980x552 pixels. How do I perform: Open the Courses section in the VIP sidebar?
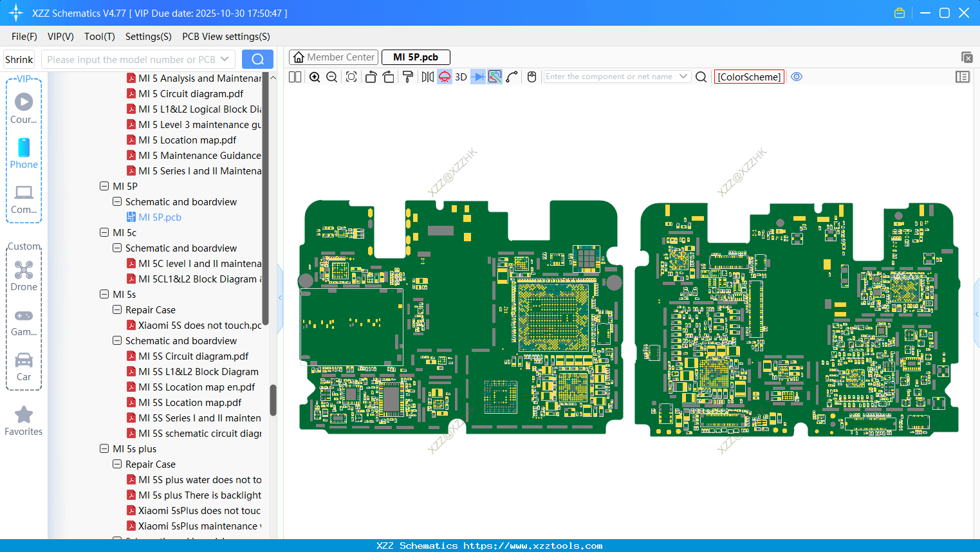point(24,107)
